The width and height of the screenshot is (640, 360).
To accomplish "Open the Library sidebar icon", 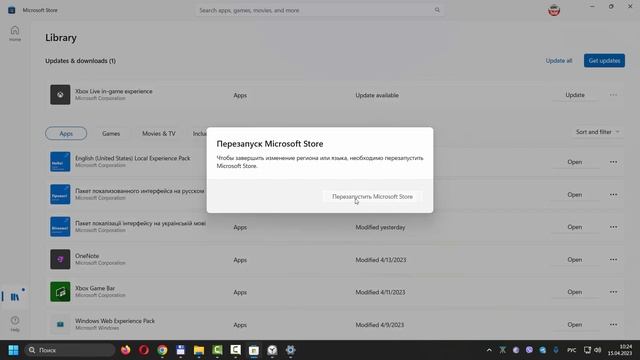I will (15, 296).
